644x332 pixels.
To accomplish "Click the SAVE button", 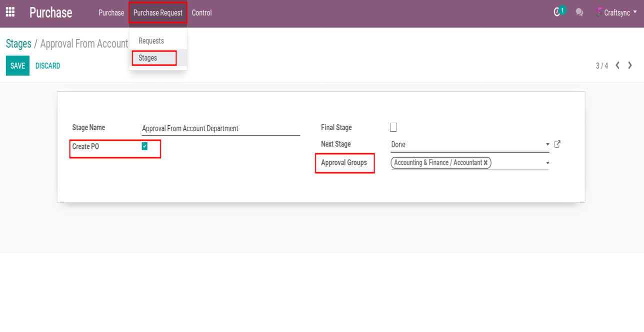I will click(x=17, y=66).
